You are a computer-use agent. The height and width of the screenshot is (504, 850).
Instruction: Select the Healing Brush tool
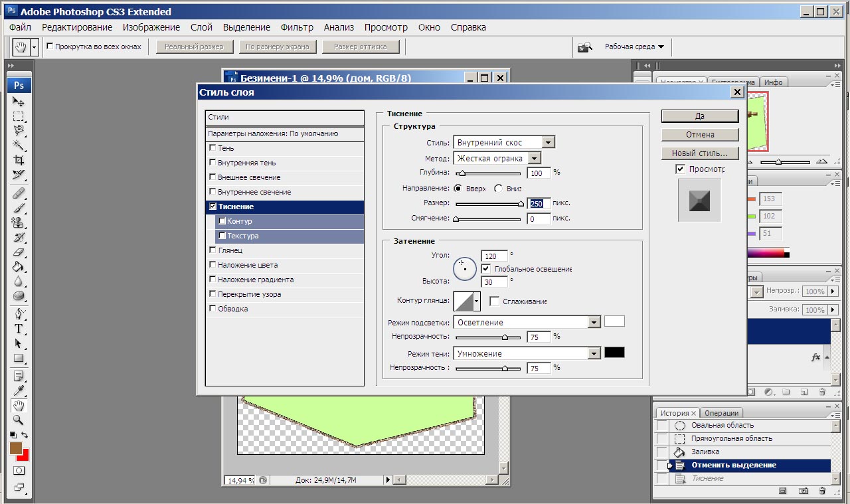point(19,193)
